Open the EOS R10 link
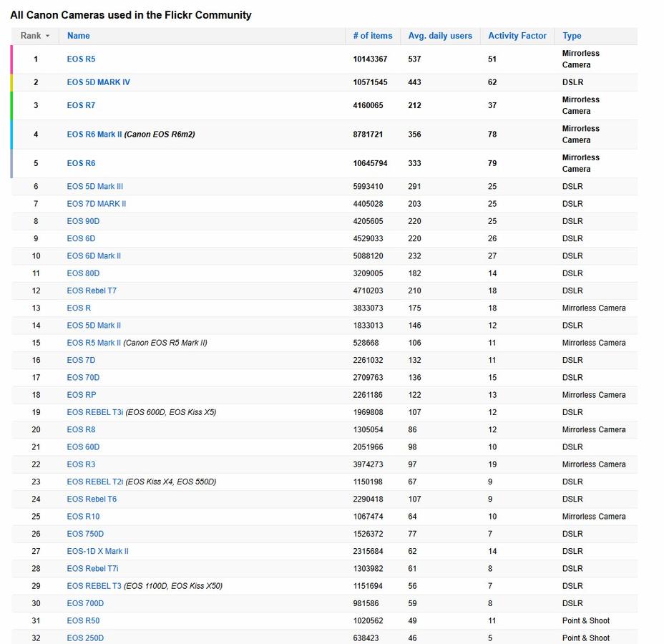The image size is (664, 644). [x=83, y=517]
